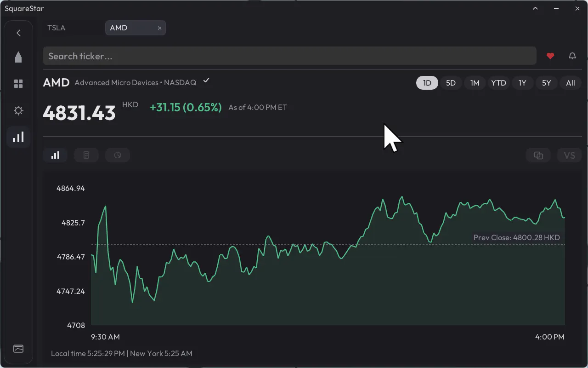This screenshot has height=368, width=588.
Task: Show year-to-date with YTD range
Action: click(x=499, y=83)
